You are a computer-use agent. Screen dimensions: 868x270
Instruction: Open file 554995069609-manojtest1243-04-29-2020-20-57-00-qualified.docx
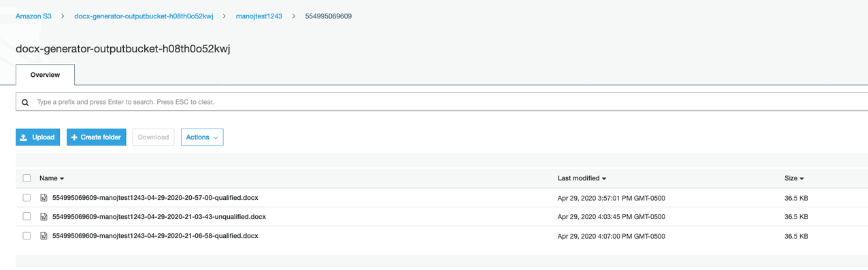click(155, 198)
